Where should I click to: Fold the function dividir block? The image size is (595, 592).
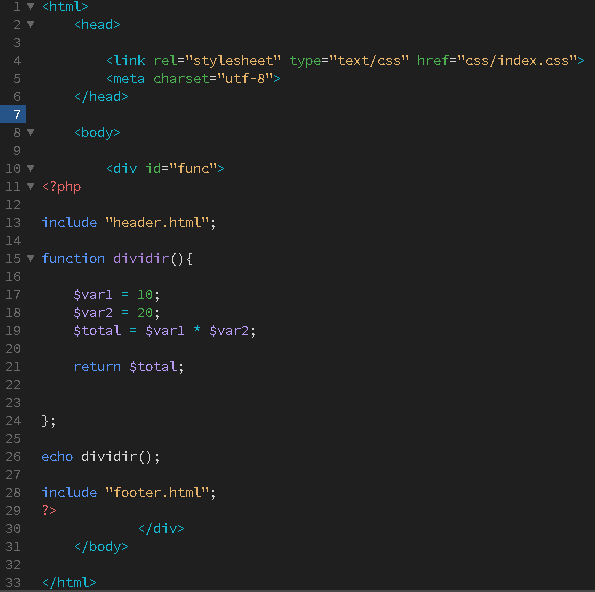[x=31, y=258]
